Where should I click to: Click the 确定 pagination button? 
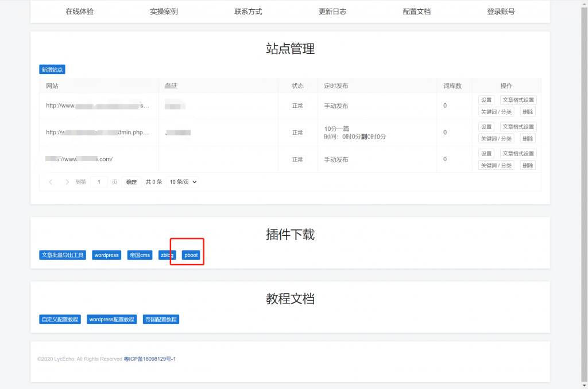click(x=131, y=182)
